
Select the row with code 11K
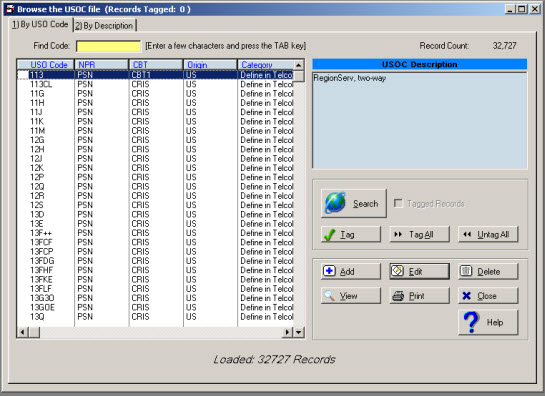point(155,122)
